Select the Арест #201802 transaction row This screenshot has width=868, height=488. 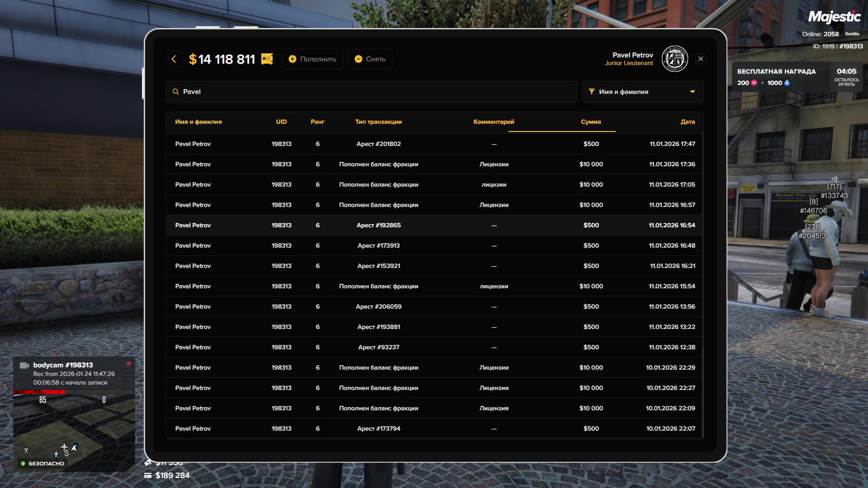[x=378, y=144]
